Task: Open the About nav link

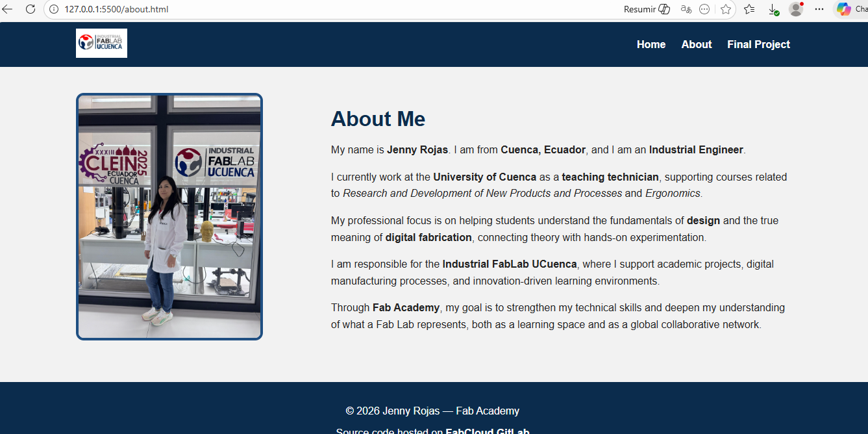Action: [697, 44]
